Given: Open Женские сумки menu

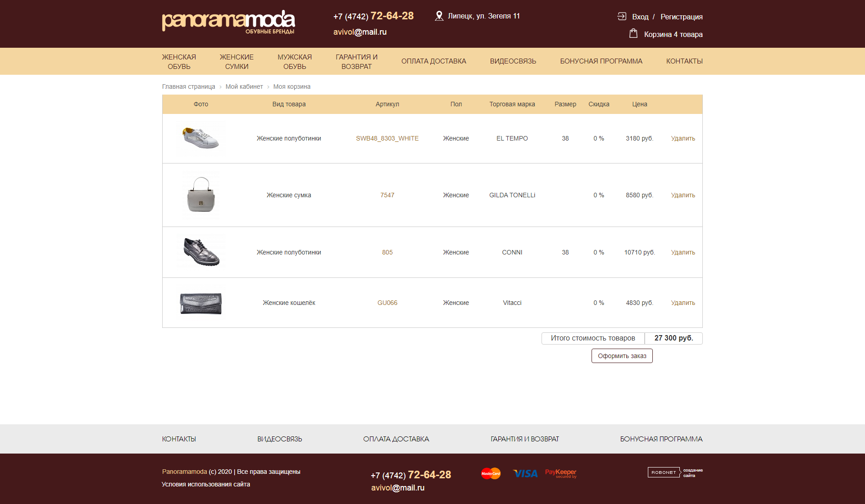Looking at the screenshot, I should coord(237,62).
